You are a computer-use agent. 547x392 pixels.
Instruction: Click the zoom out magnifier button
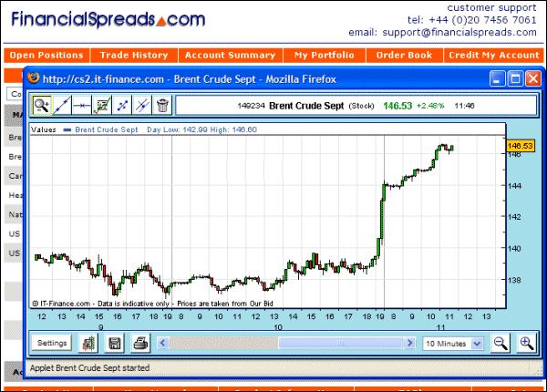coord(501,343)
